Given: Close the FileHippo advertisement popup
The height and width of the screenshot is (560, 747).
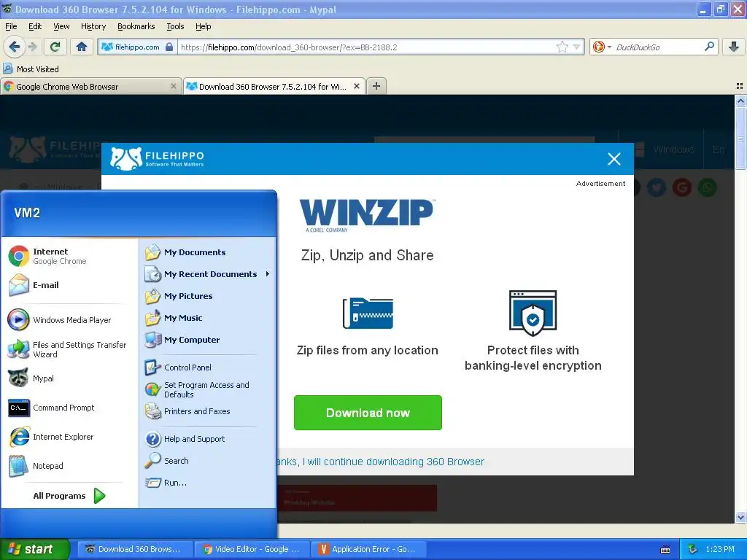Looking at the screenshot, I should pyautogui.click(x=614, y=159).
